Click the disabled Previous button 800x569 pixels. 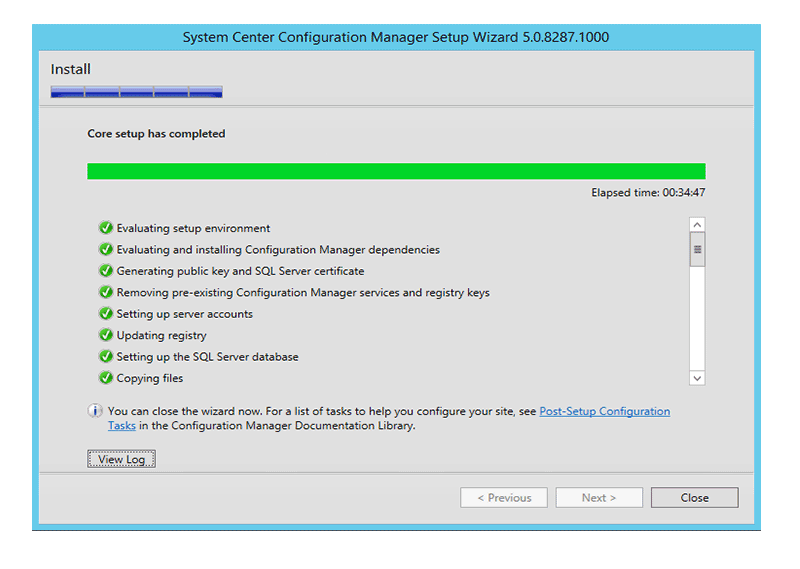coord(504,498)
